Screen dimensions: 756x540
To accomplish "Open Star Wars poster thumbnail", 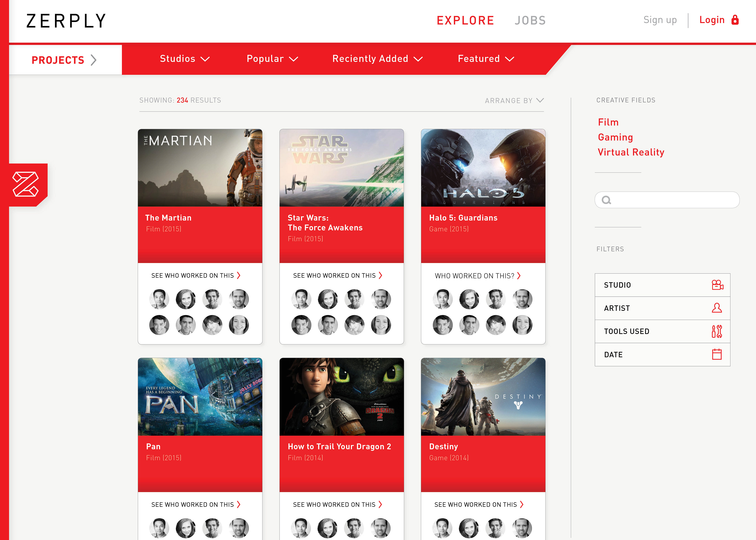I will click(342, 168).
